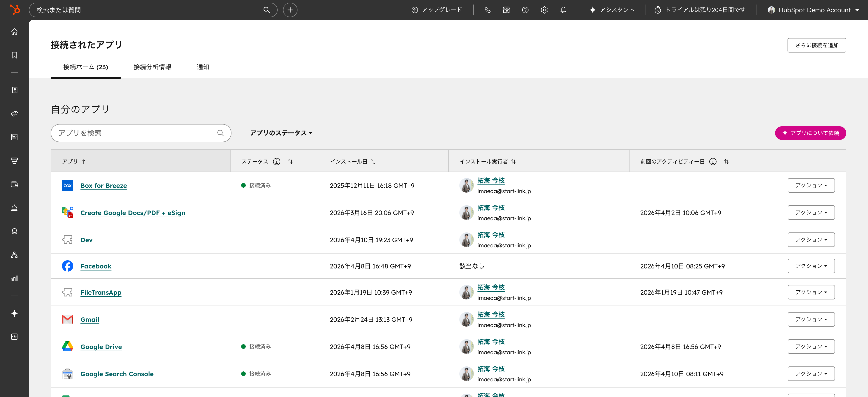Open the HubSpot home icon in sidebar
This screenshot has height=397, width=868.
point(14,31)
